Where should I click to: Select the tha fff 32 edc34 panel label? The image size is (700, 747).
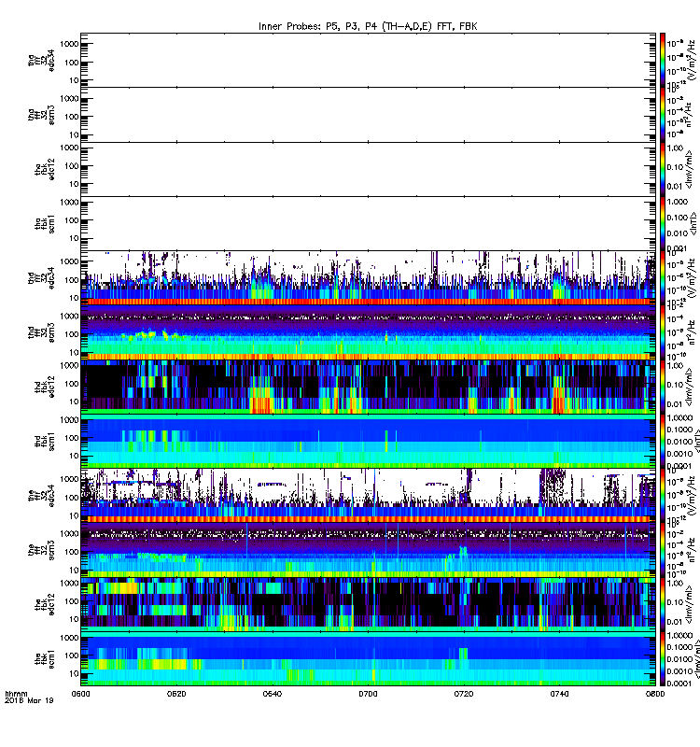41,60
